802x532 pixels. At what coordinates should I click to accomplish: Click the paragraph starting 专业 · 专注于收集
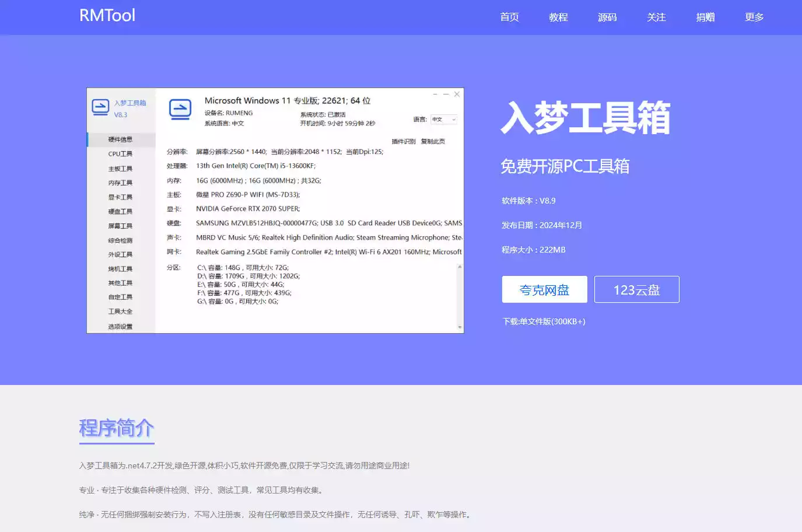(202, 490)
